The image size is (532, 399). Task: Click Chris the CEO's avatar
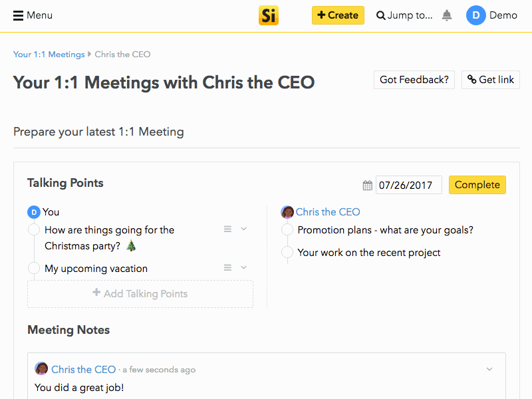287,211
